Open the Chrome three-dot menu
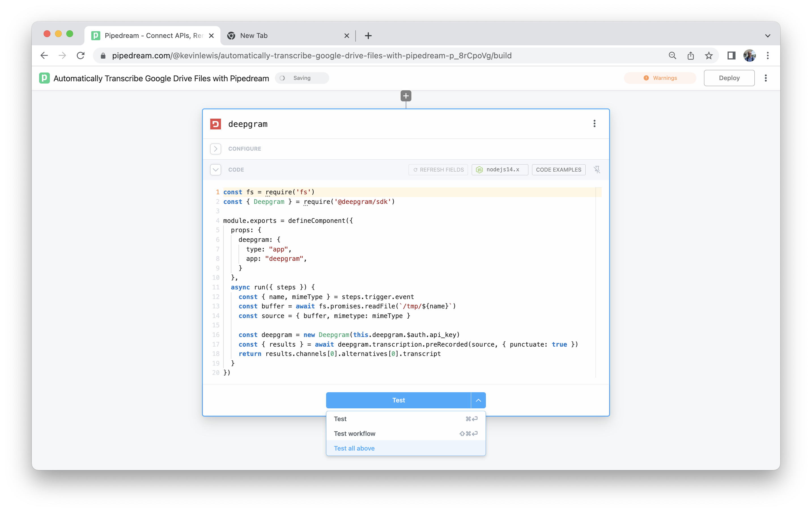 tap(768, 56)
